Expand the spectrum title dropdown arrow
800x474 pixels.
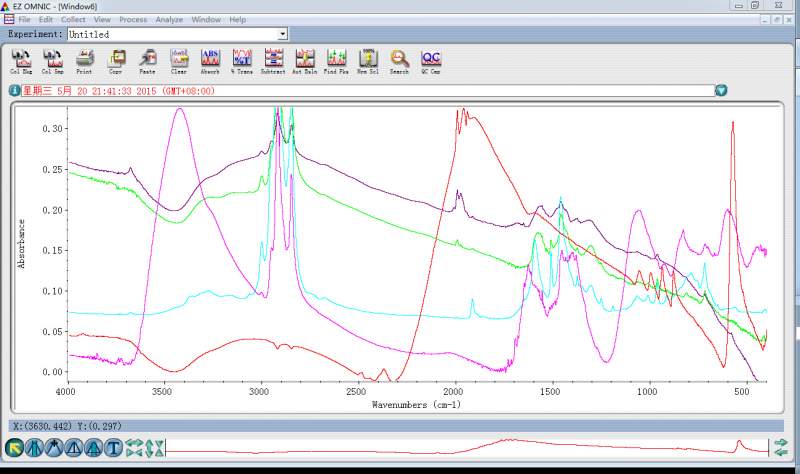tap(721, 90)
